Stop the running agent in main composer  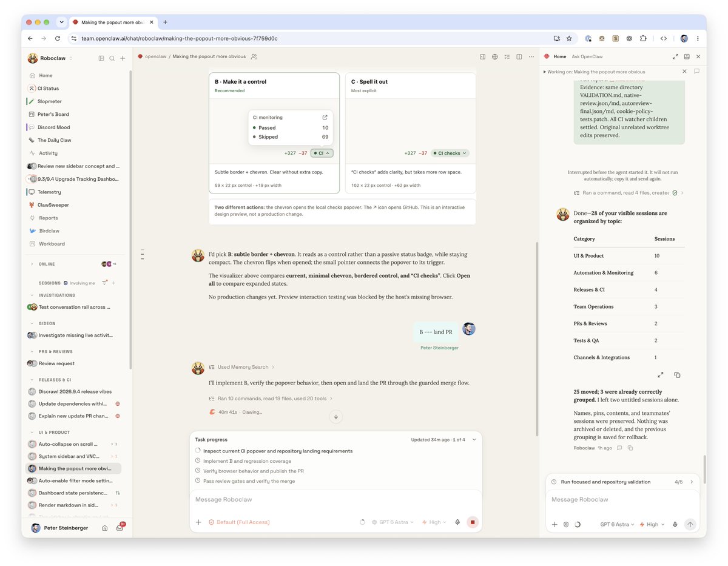[473, 522]
